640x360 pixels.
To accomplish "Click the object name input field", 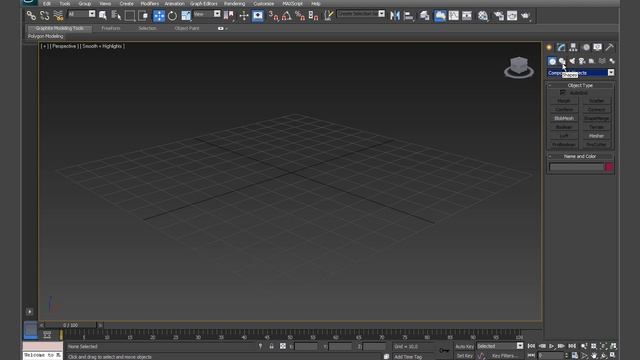I will (576, 167).
